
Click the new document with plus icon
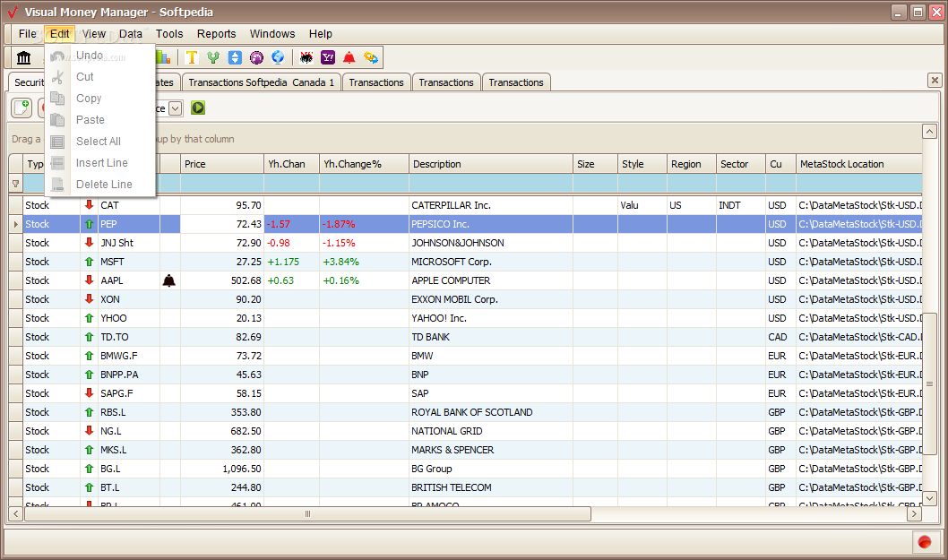(22, 108)
